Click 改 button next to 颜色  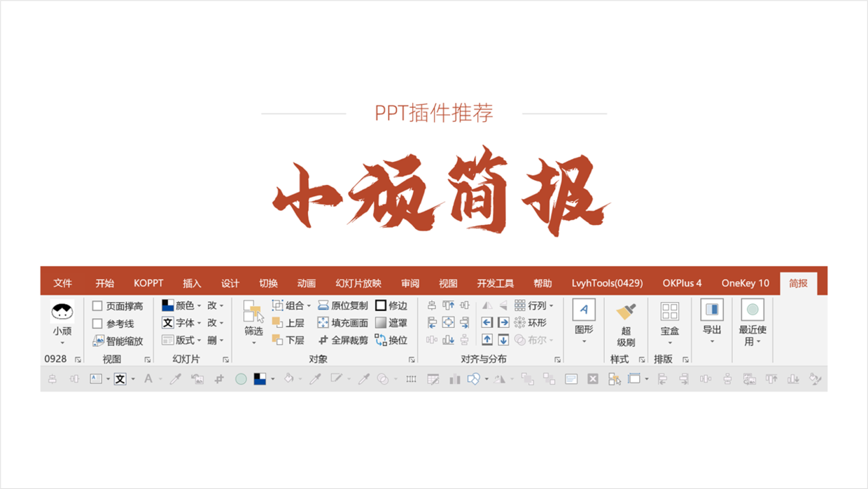click(x=215, y=305)
